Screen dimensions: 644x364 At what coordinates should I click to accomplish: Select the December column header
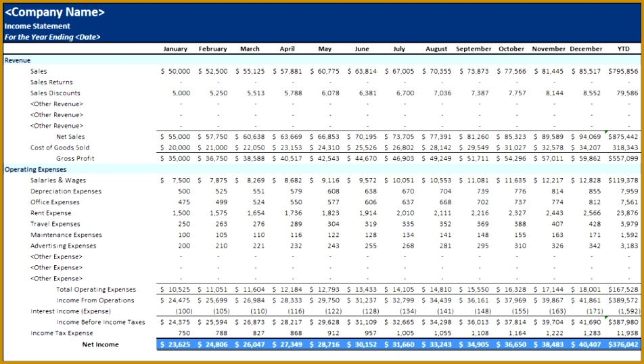586,49
